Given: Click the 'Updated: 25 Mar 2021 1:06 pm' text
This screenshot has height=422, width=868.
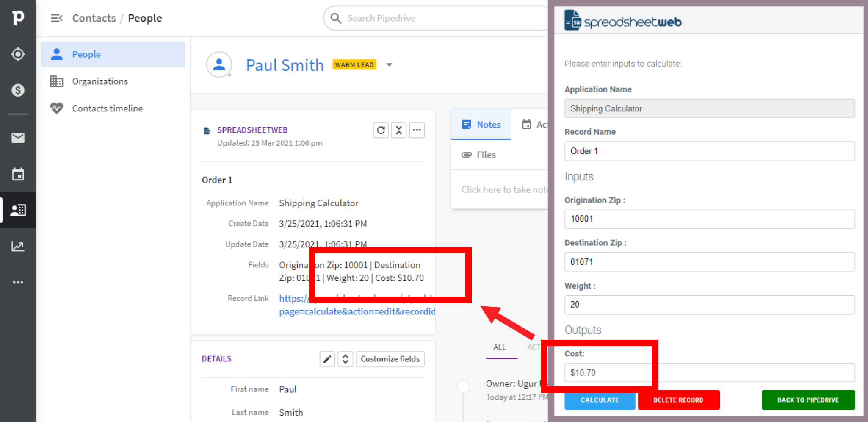Looking at the screenshot, I should click(x=270, y=143).
